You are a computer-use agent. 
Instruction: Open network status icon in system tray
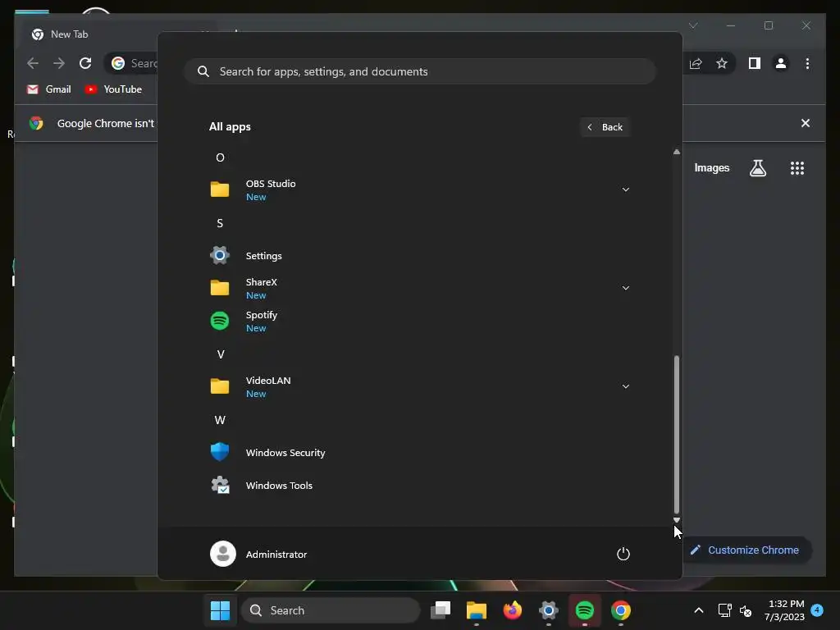point(725,610)
